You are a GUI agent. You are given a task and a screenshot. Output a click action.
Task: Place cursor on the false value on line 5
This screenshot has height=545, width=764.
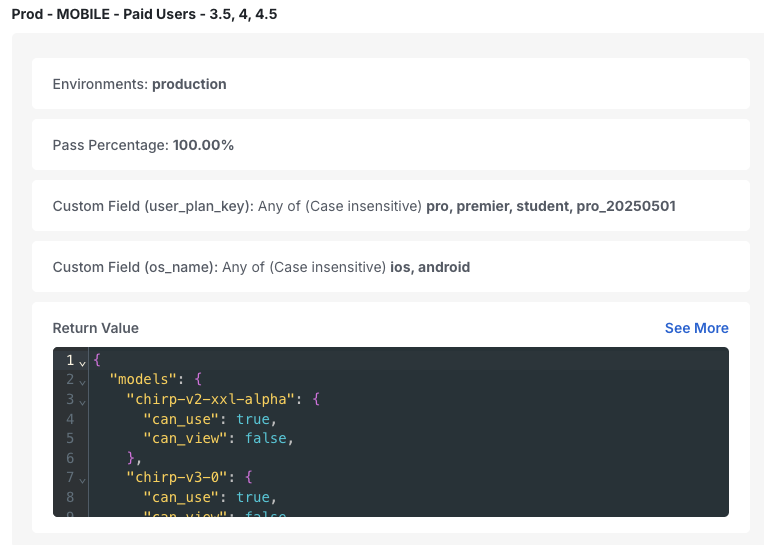point(266,438)
